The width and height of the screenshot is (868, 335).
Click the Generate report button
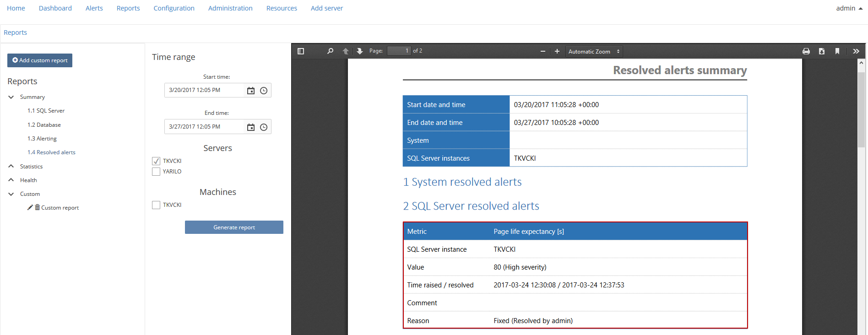click(x=234, y=227)
